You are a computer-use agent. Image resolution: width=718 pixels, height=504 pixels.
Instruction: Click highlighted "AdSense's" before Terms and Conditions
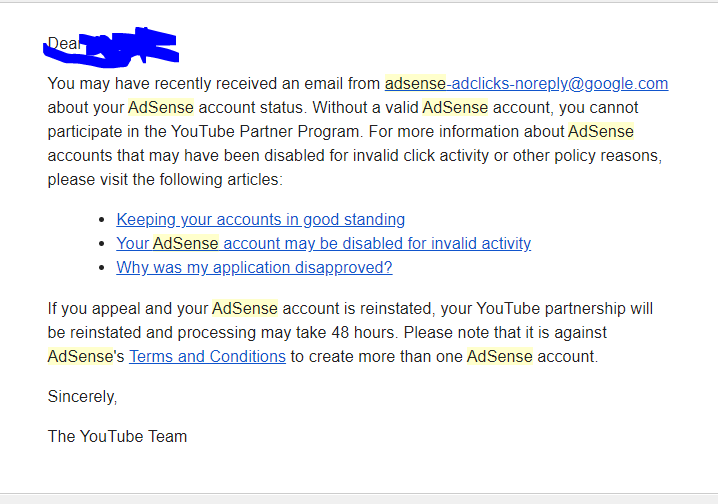click(x=86, y=356)
